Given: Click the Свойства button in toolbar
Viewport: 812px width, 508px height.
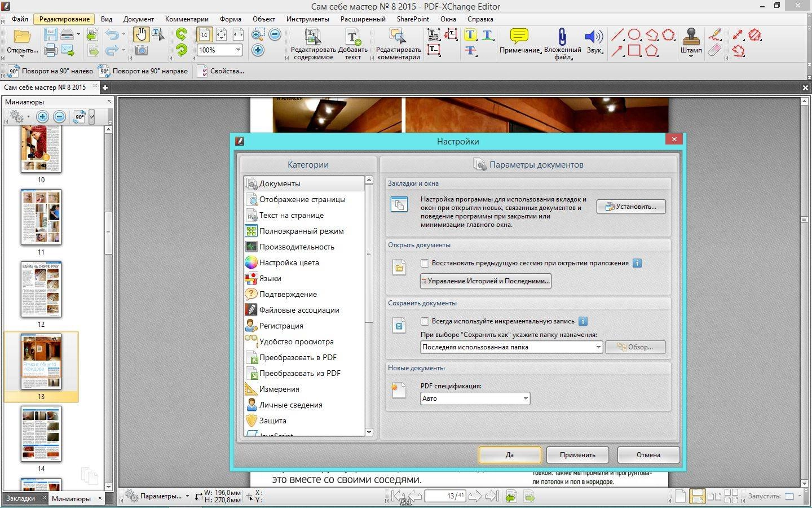Looking at the screenshot, I should [x=221, y=71].
